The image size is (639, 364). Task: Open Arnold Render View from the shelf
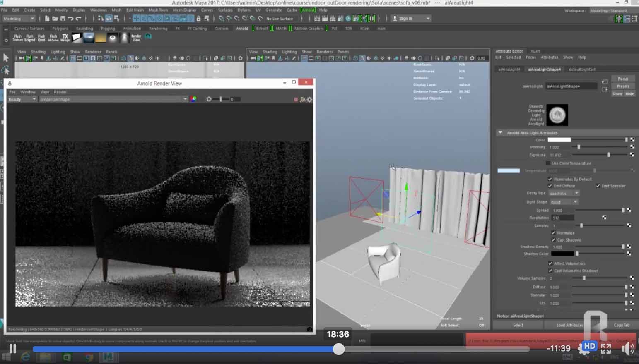click(136, 38)
